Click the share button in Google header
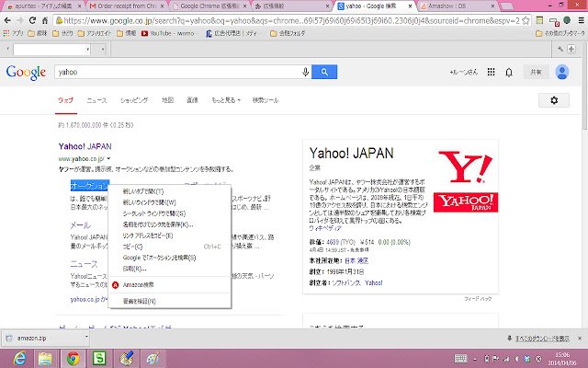Viewport: 588px width, 368px height. coord(536,72)
